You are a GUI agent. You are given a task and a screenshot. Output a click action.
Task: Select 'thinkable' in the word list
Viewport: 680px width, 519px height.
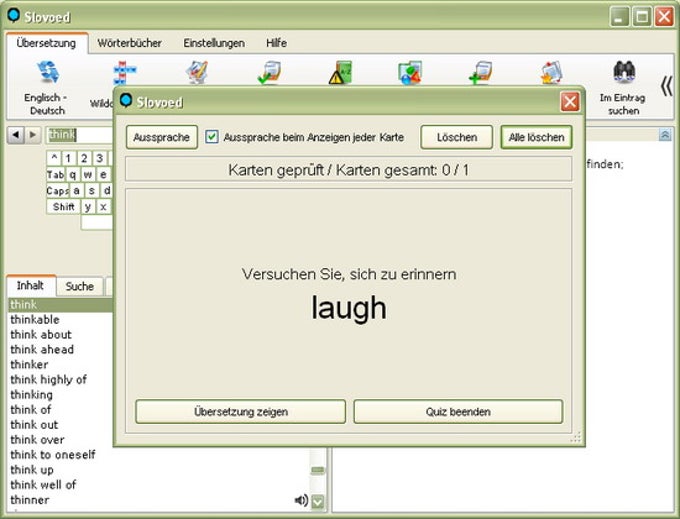(x=35, y=320)
